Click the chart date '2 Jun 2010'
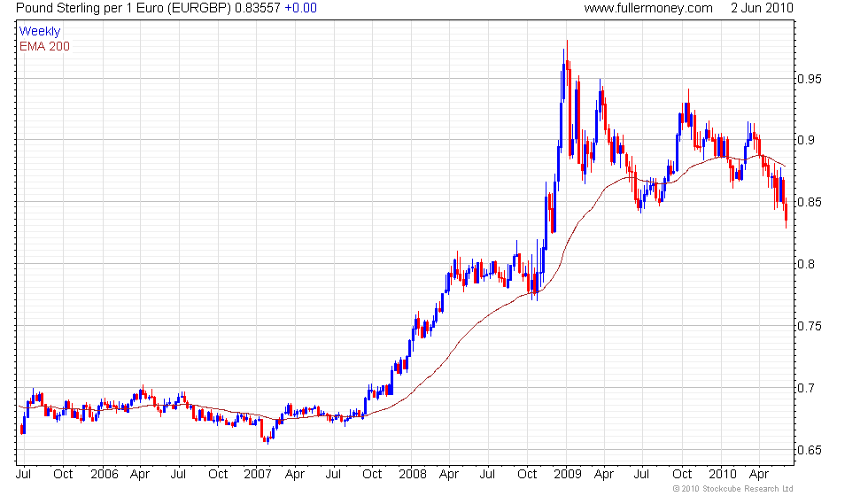Image resolution: width=868 pixels, height=496 pixels. 762,8
